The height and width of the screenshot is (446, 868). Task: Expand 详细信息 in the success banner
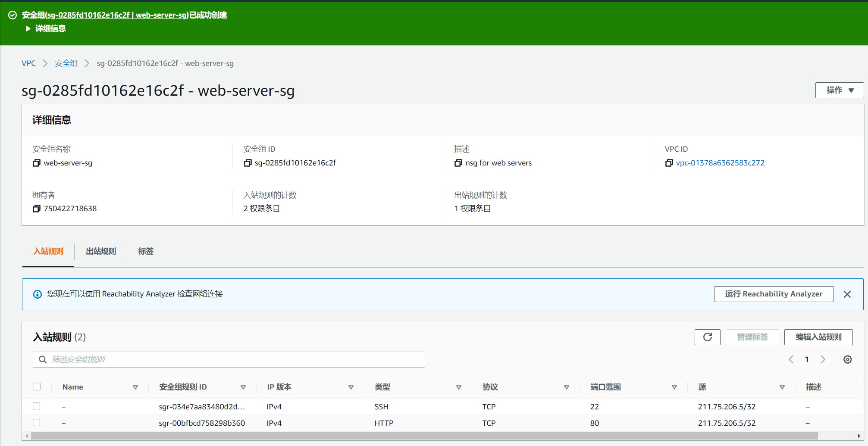(46, 28)
